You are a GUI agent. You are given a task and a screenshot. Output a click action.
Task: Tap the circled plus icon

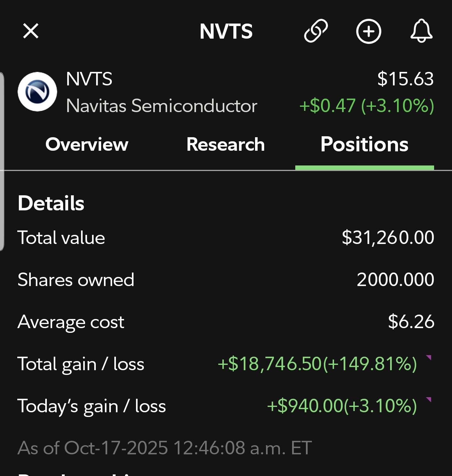click(x=368, y=31)
